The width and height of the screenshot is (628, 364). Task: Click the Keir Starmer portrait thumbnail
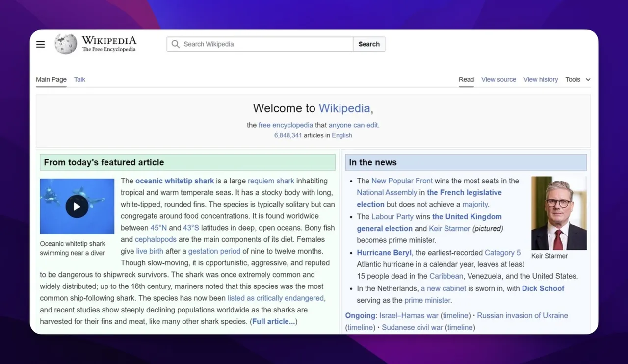(x=559, y=213)
